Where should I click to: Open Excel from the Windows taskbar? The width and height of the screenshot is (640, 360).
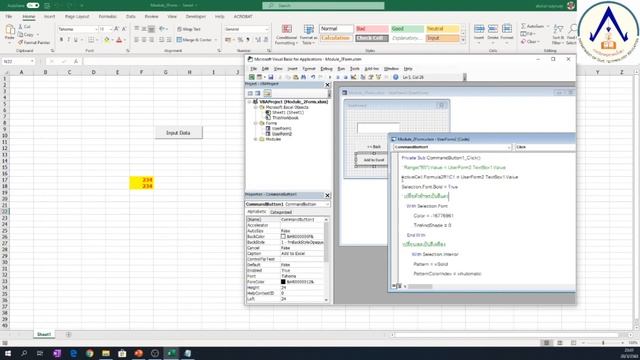point(171,353)
